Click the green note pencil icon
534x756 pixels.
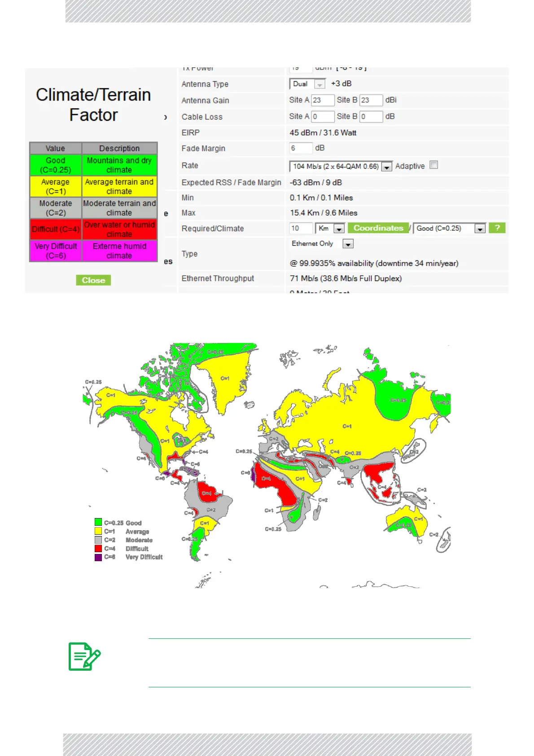click(84, 656)
